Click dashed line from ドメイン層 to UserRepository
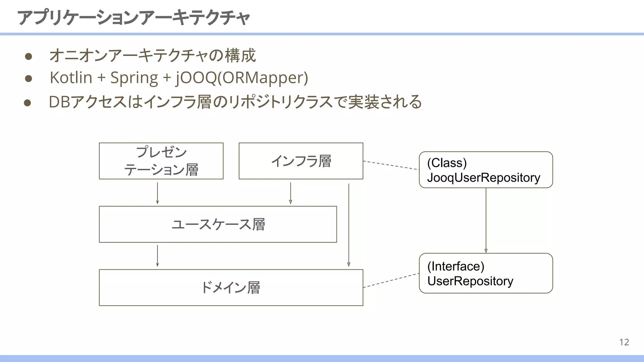This screenshot has height=362, width=644. coord(391,280)
